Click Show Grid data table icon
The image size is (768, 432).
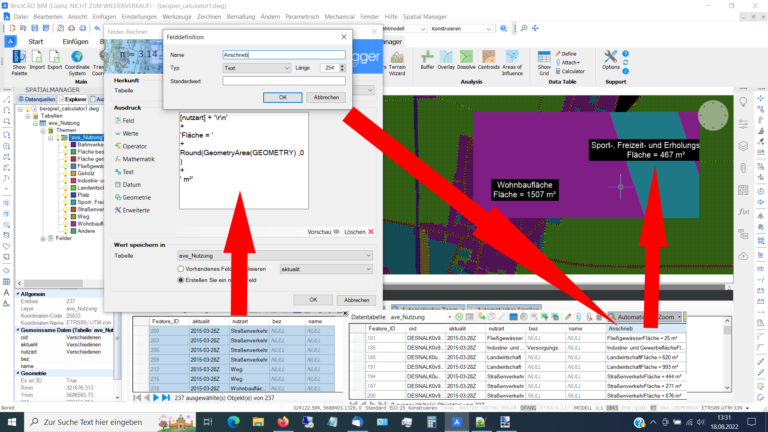tap(546, 62)
